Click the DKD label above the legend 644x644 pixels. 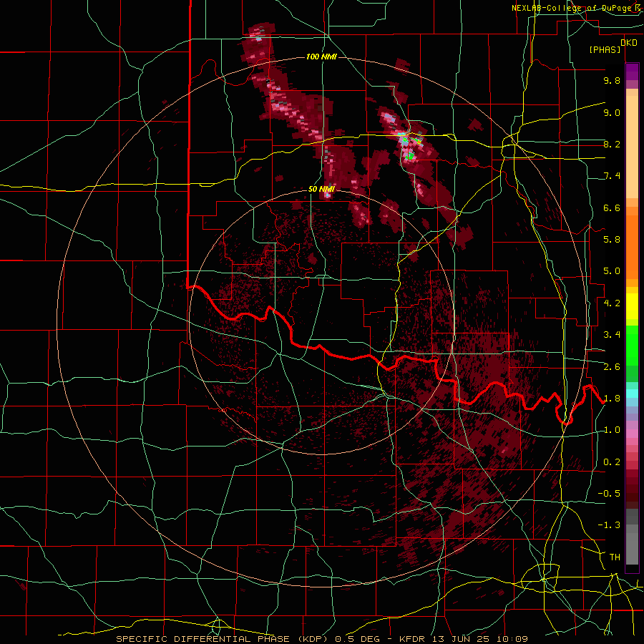pos(628,43)
